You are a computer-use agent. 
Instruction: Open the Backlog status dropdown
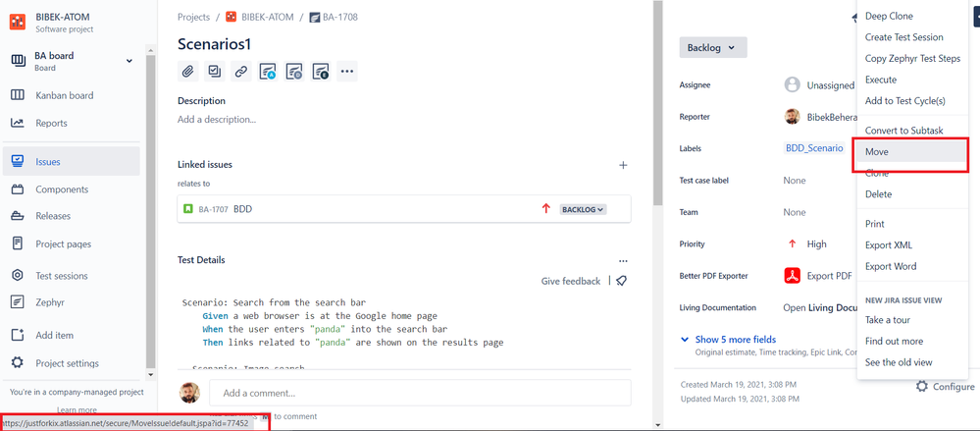tap(712, 47)
